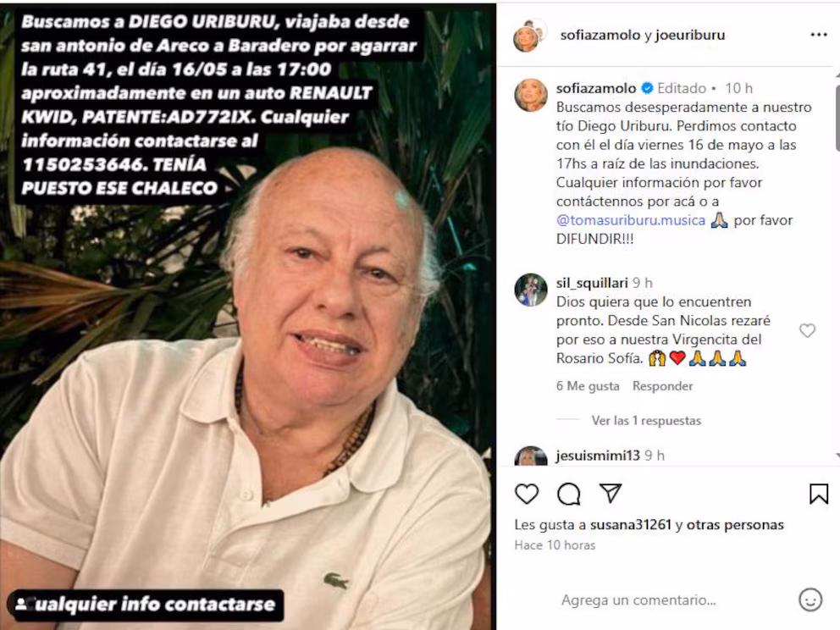Reply to sil_squillari's comment via Responder
This screenshot has width=840, height=630.
663,386
